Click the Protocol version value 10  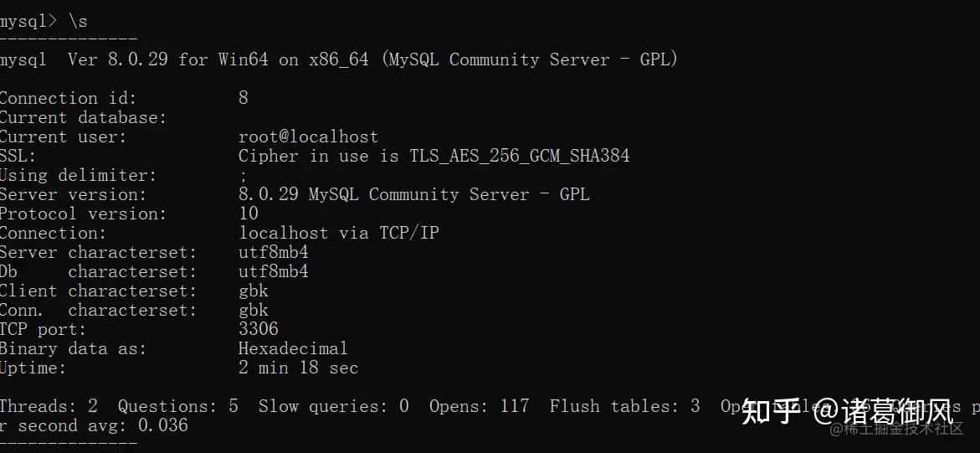(x=249, y=214)
